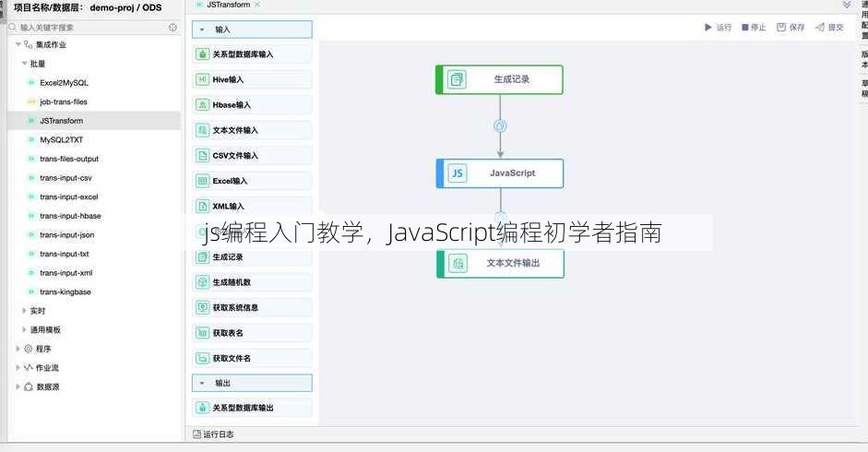Open the trans-input-json job
Screen dimensions: 868x452
click(67, 235)
